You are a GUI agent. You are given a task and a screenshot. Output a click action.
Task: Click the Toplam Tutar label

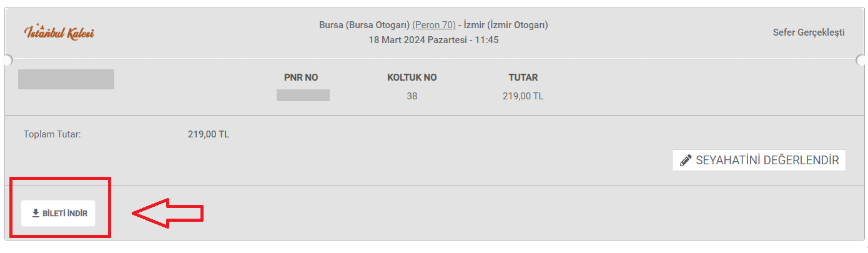pyautogui.click(x=52, y=134)
